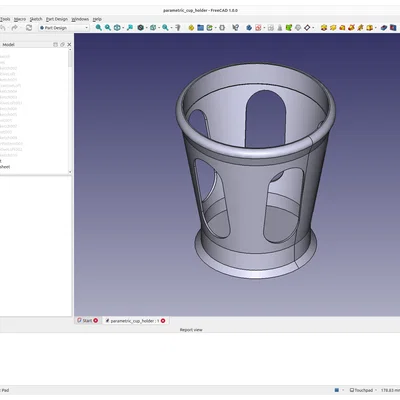Close the Start tab with its red X
The width and height of the screenshot is (400, 400).
click(x=96, y=321)
